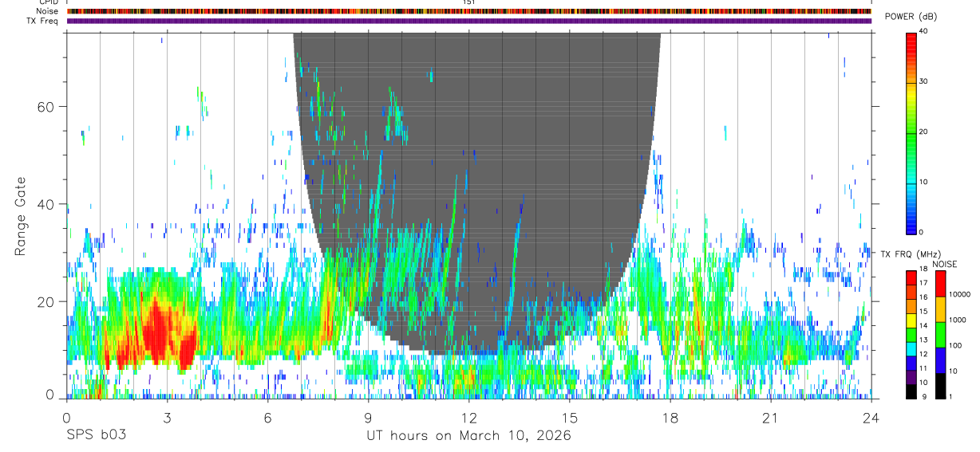Screen dimensions: 980x452
Task: Click the 6 hour tick label
Action: click(x=267, y=417)
